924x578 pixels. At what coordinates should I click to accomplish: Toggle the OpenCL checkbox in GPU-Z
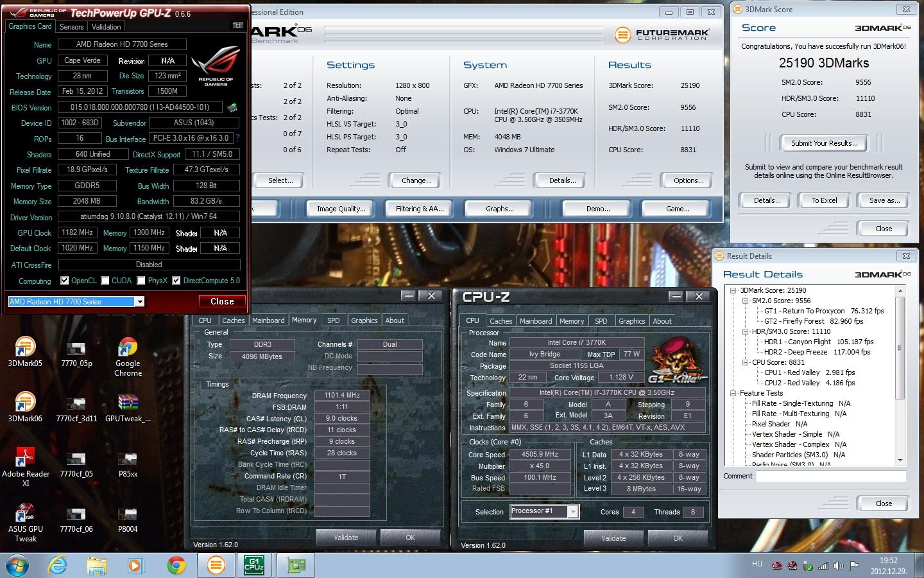[64, 281]
